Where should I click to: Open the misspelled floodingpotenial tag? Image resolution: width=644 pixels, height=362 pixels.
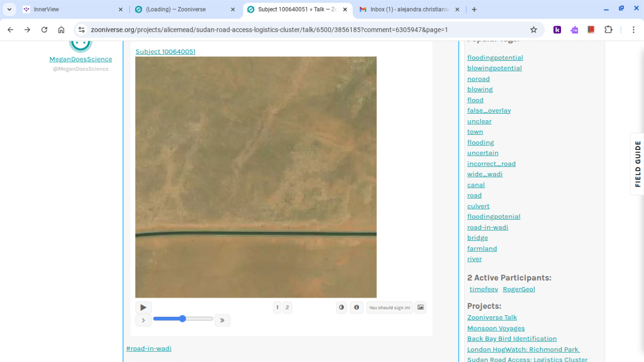(x=494, y=216)
